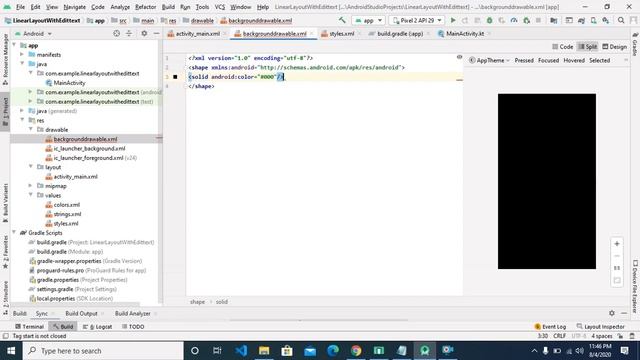Open Microsoft Edge from taskbar
640x360 pixels.
[x=333, y=350]
